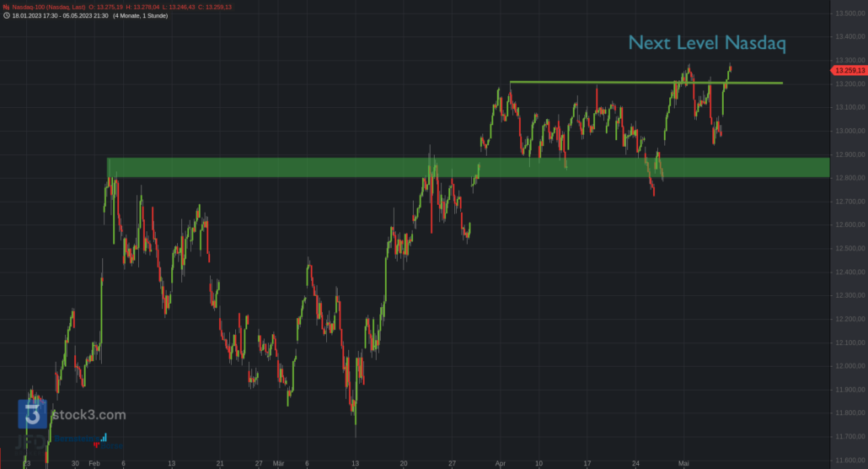Click the 13.500,00 price axis label

click(850, 13)
